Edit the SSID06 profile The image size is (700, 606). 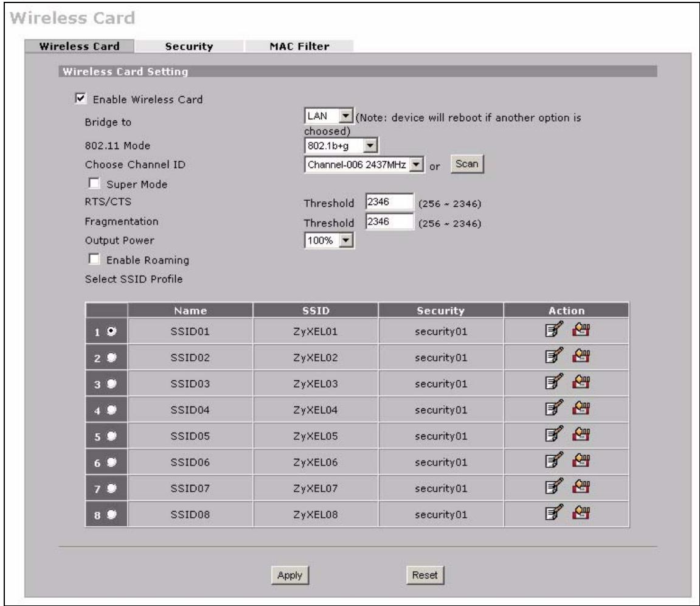[554, 461]
